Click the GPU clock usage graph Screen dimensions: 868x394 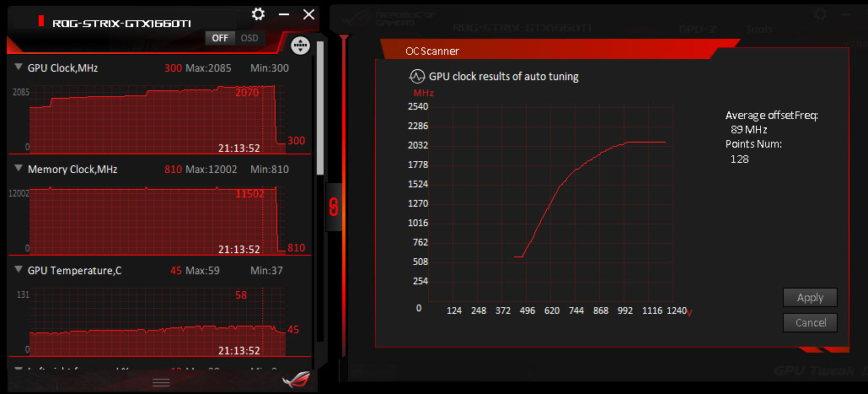[x=158, y=119]
